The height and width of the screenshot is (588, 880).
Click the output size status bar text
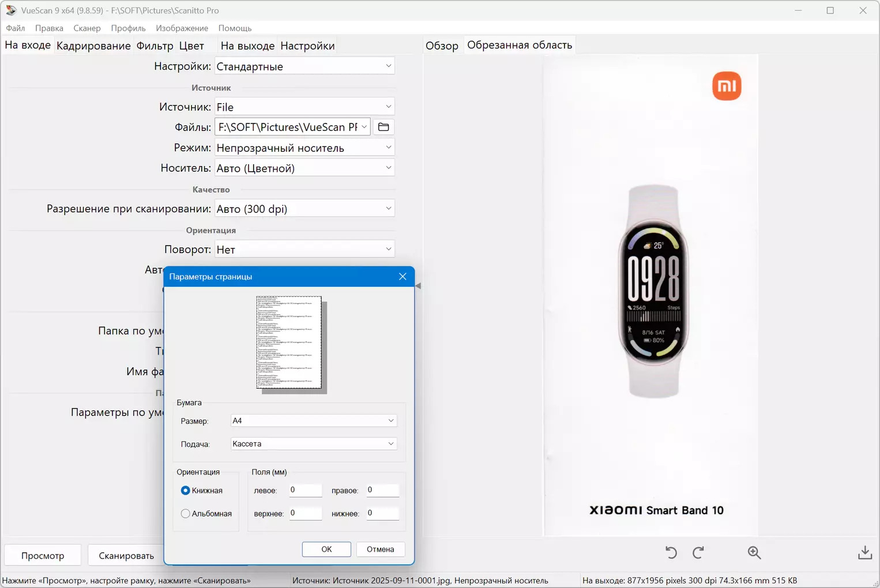(x=690, y=581)
